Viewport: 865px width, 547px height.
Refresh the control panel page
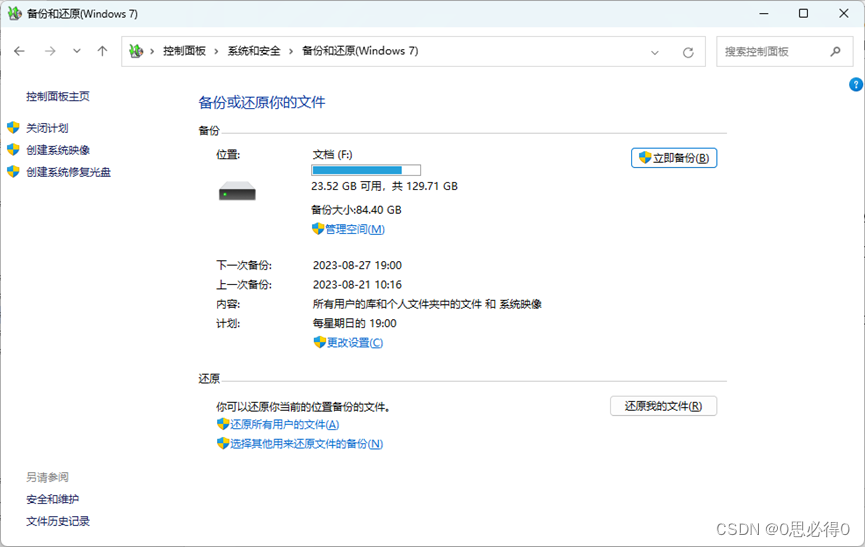(688, 53)
